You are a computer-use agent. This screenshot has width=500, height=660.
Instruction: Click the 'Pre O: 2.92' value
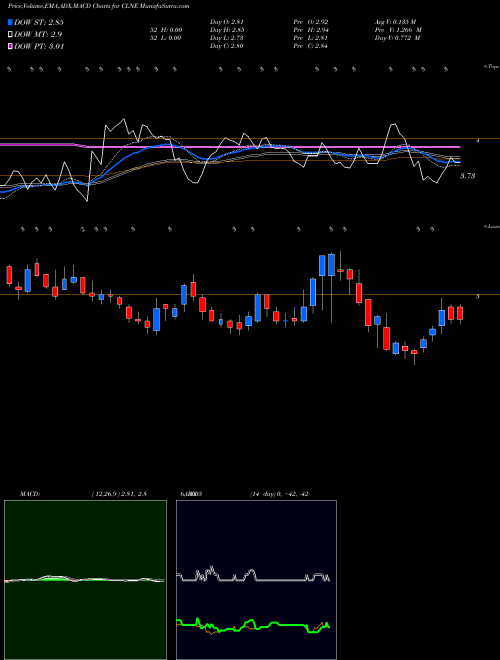click(x=311, y=22)
